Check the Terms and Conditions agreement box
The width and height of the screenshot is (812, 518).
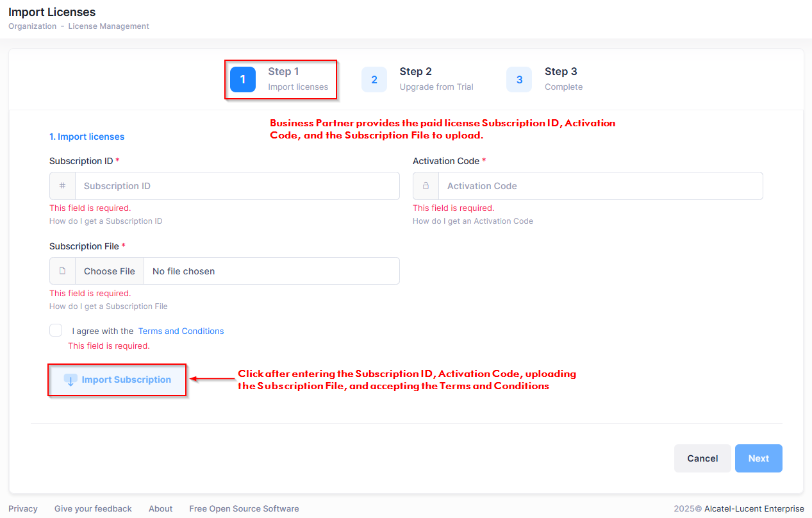pos(56,330)
